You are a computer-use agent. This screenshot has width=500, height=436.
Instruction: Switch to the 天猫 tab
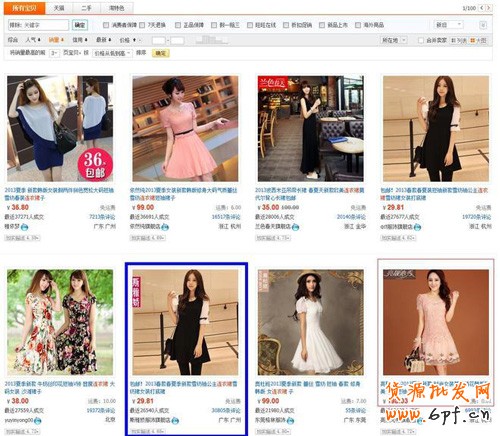tap(59, 8)
